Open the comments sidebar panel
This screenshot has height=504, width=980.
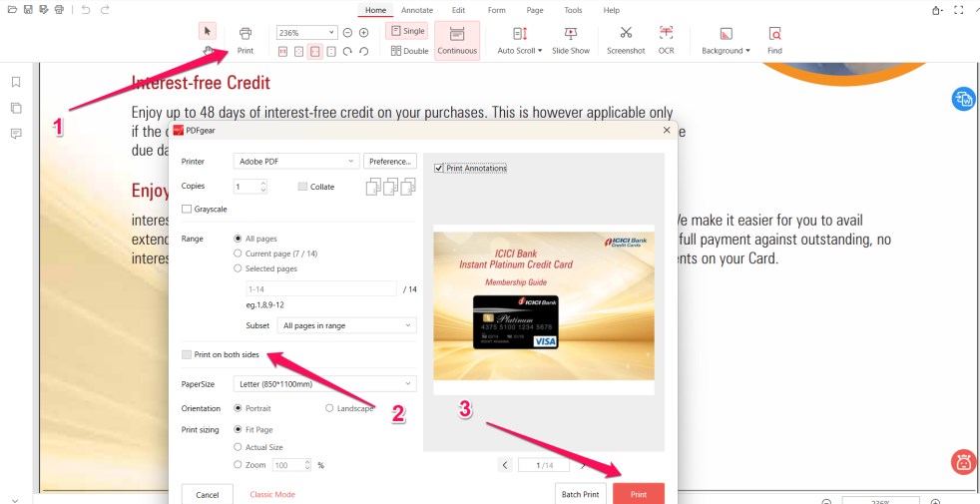click(16, 133)
